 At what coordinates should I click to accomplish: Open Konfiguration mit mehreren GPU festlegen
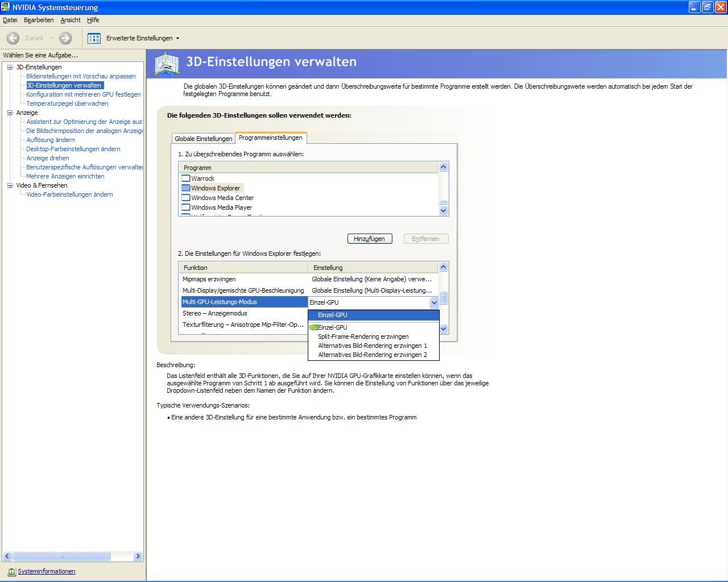click(x=84, y=94)
